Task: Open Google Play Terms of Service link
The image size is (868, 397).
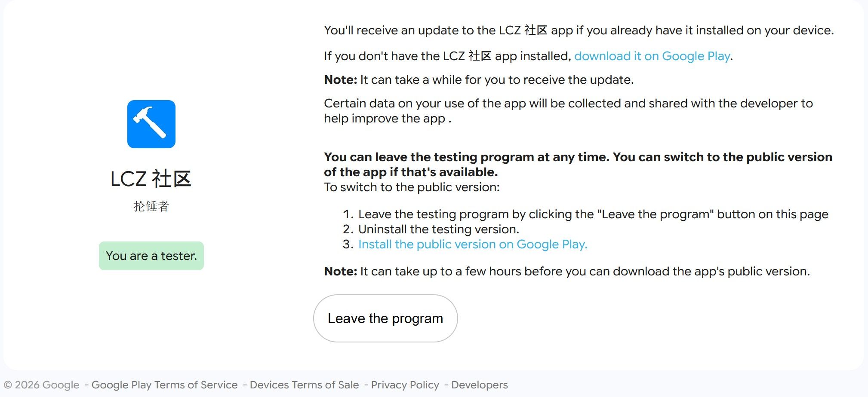Action: click(x=164, y=385)
